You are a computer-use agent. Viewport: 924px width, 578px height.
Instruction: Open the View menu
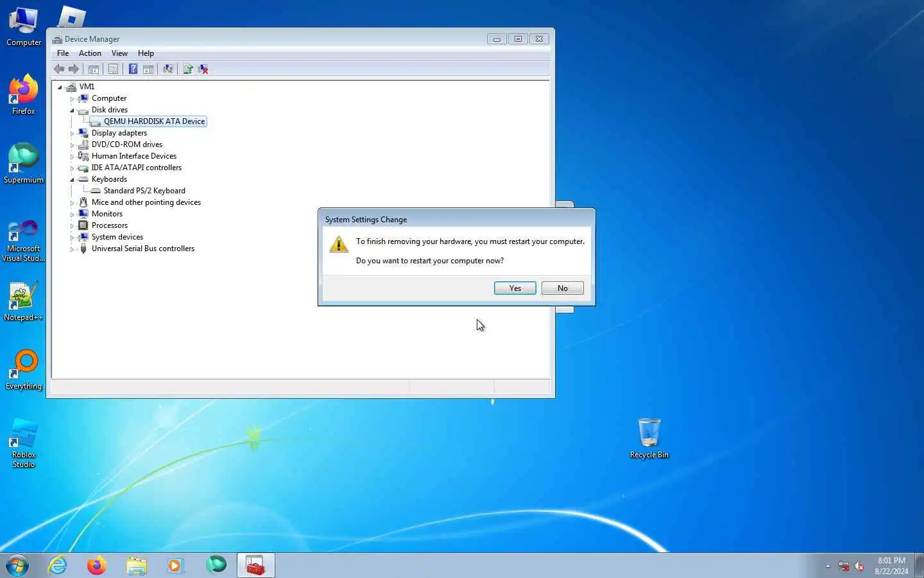click(x=119, y=53)
